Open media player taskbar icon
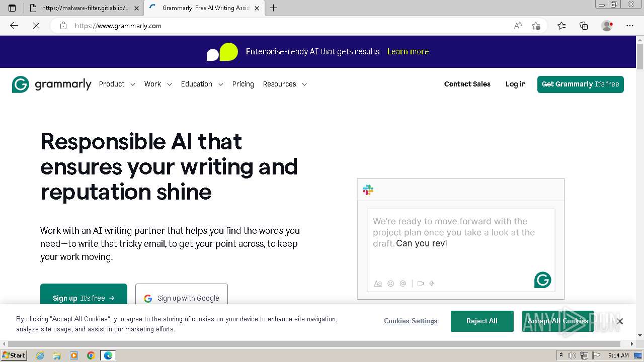The width and height of the screenshot is (644, 362). click(74, 355)
